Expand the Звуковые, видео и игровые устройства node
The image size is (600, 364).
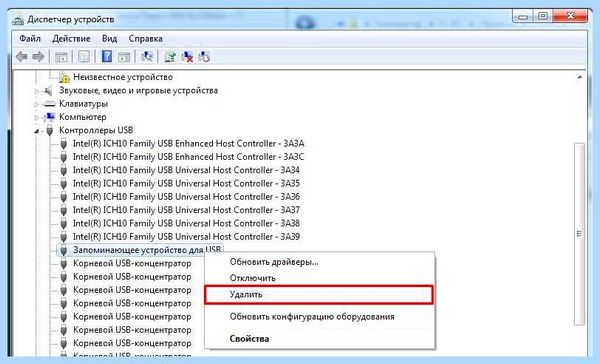tap(37, 91)
